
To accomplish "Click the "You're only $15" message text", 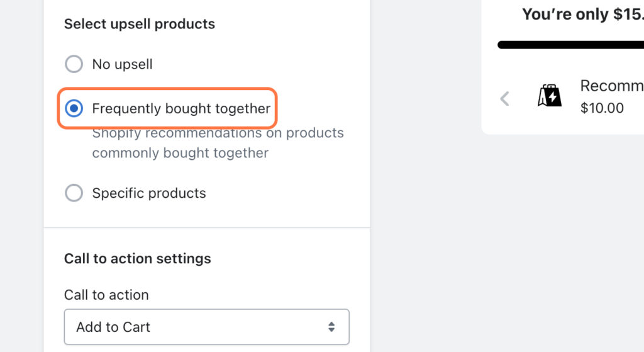I will click(x=582, y=14).
